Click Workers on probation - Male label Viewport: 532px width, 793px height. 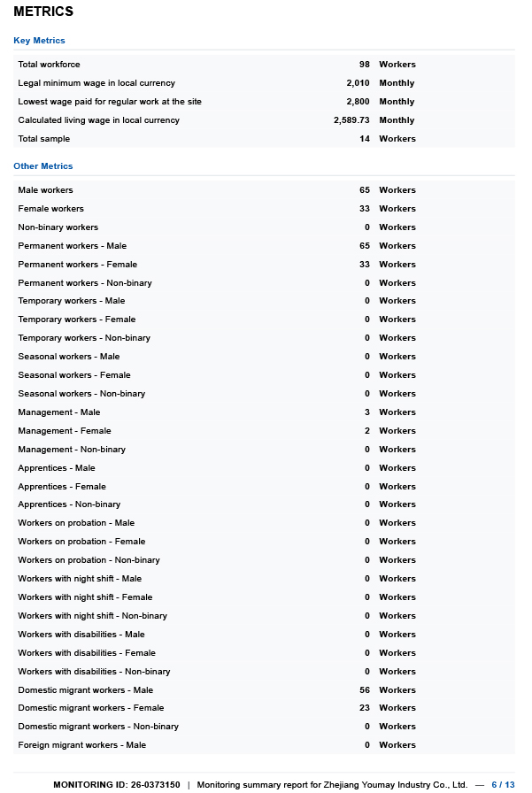click(x=76, y=523)
